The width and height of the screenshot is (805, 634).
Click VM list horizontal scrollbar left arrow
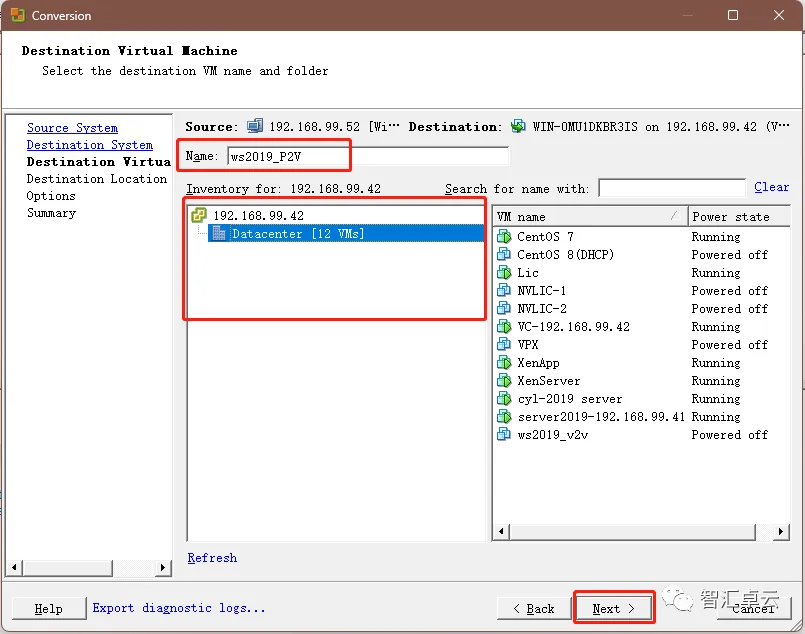click(x=502, y=532)
